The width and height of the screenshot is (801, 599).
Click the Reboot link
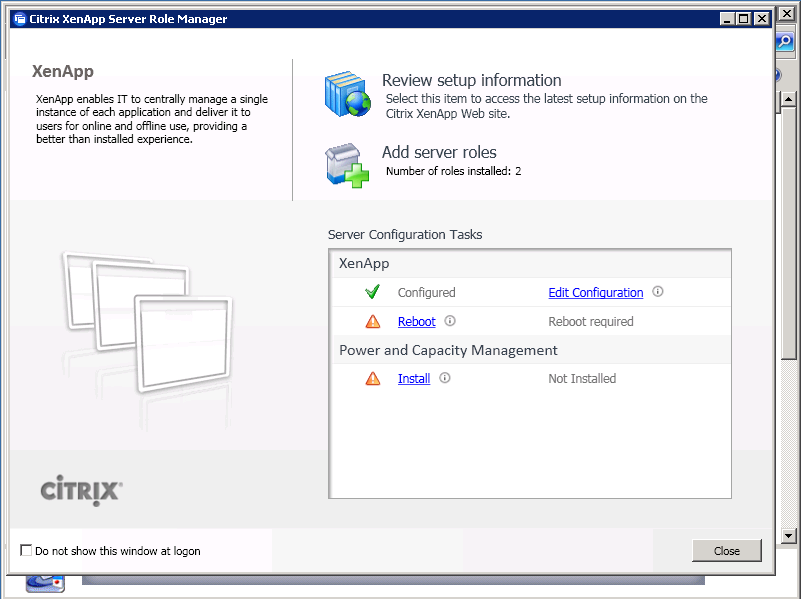[x=417, y=322]
